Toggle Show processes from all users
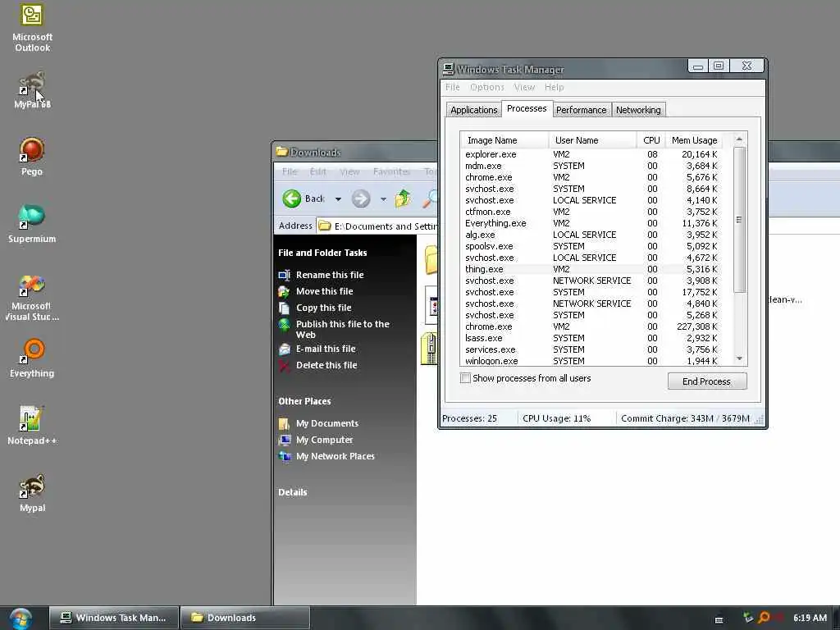 point(466,378)
